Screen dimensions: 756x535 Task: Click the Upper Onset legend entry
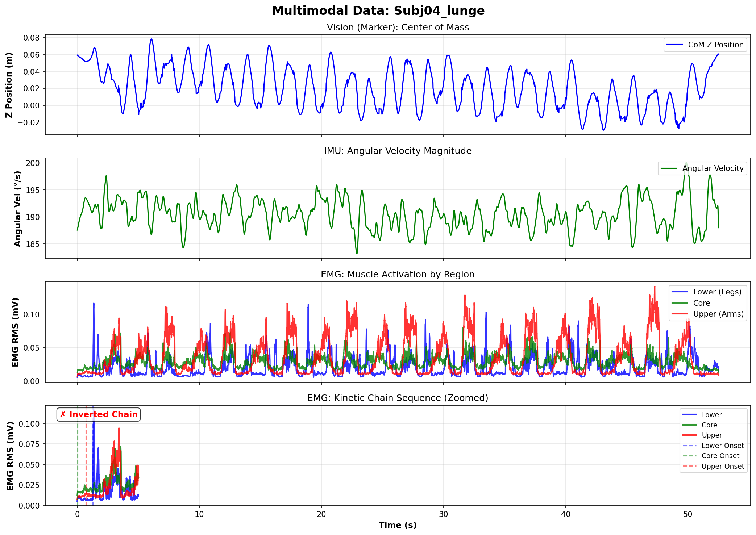tap(722, 467)
